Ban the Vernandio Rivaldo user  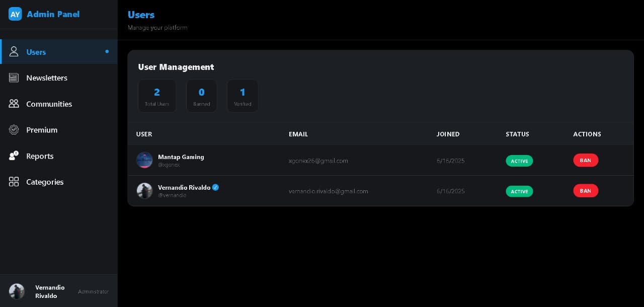tap(585, 191)
